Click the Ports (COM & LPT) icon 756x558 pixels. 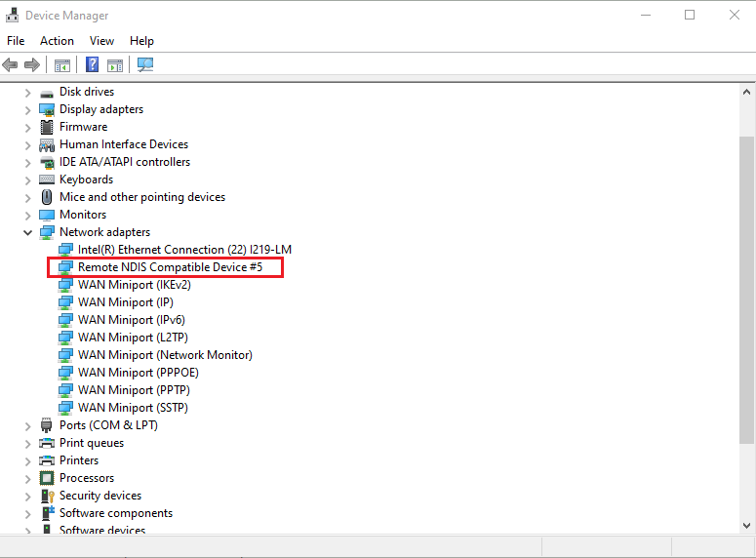(x=47, y=425)
